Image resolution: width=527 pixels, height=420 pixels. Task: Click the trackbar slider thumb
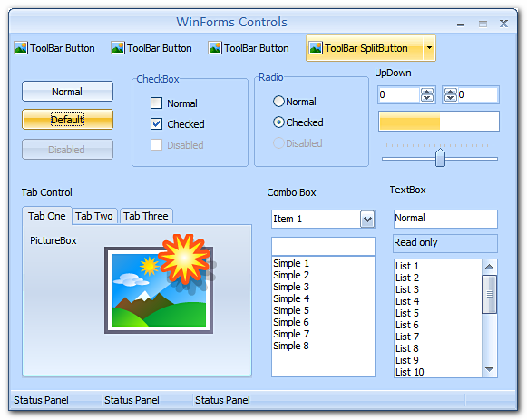pos(440,158)
